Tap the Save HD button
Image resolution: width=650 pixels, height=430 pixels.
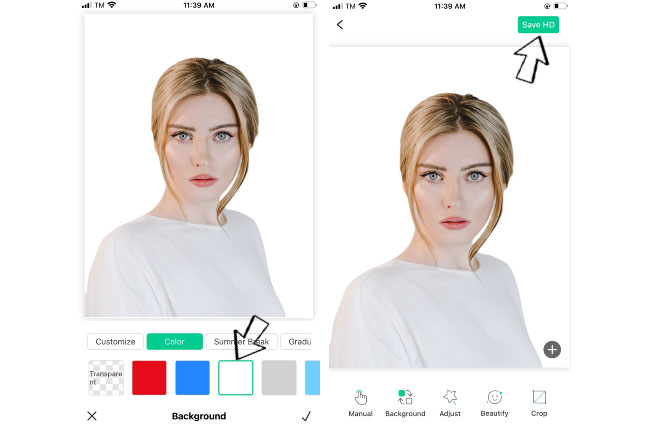point(538,24)
